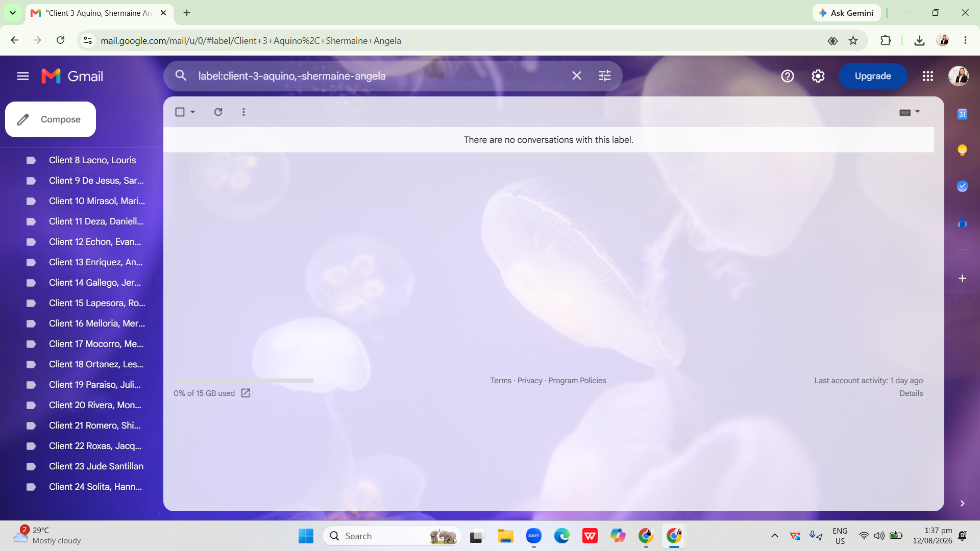Open Chrome Extensions puzzle icon
980x551 pixels.
point(886,41)
